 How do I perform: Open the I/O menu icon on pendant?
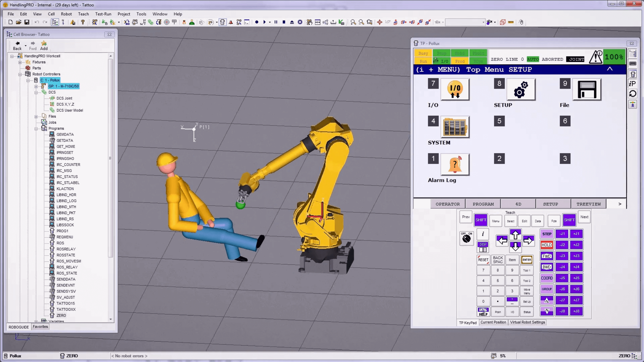pos(455,89)
